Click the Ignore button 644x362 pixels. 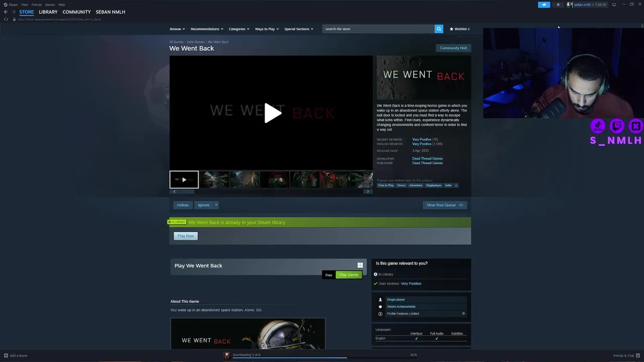point(204,205)
